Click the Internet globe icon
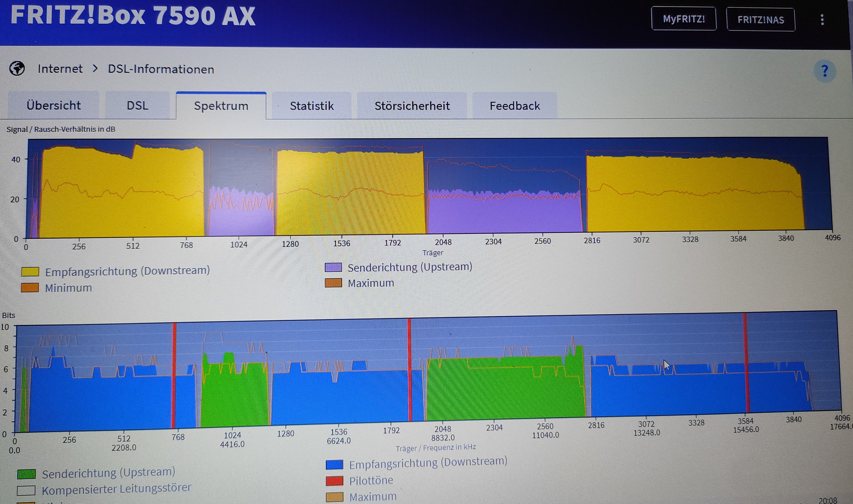 tap(17, 69)
